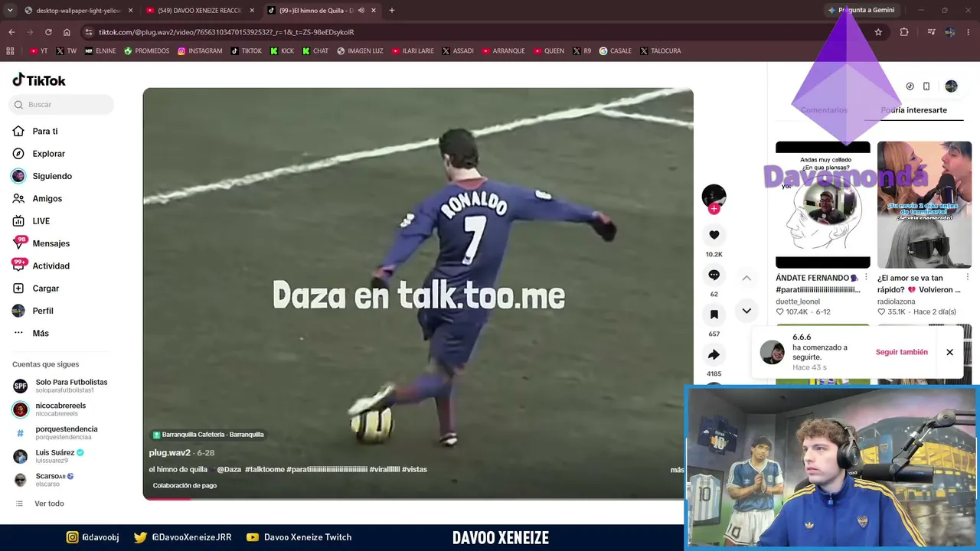Screen dimensions: 980x551
Task: Open the Chrome apps grid
Action: tap(10, 51)
